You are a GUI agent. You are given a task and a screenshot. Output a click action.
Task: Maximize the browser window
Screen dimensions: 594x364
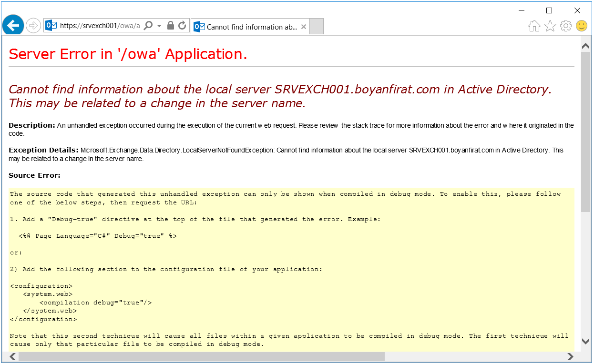point(549,10)
